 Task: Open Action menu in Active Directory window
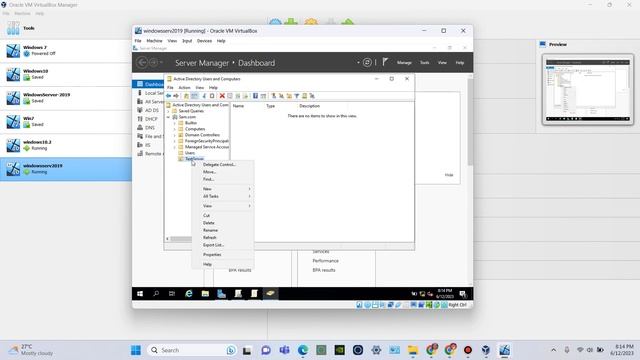pos(184,88)
